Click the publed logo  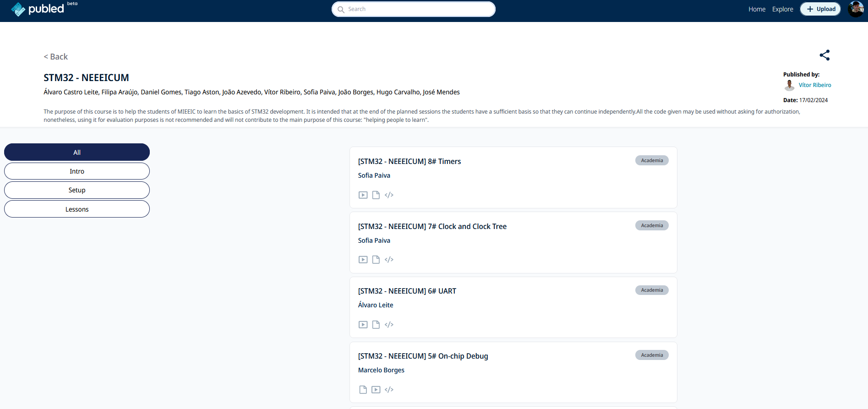coord(38,9)
